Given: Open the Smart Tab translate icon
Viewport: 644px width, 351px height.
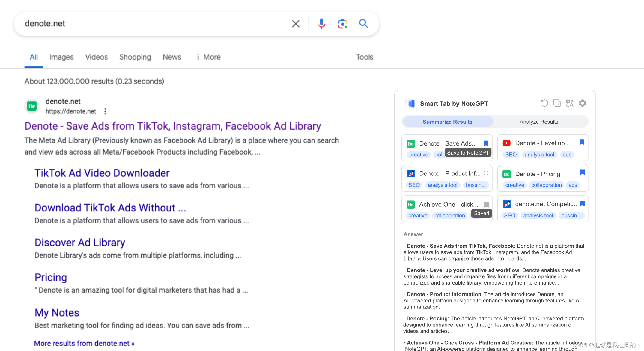Looking at the screenshot, I should click(x=569, y=103).
